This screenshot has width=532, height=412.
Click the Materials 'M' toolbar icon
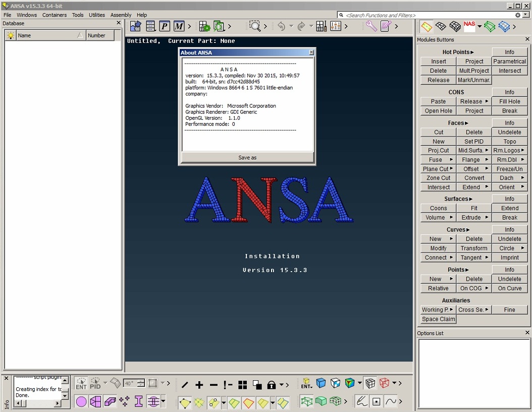pos(179,26)
